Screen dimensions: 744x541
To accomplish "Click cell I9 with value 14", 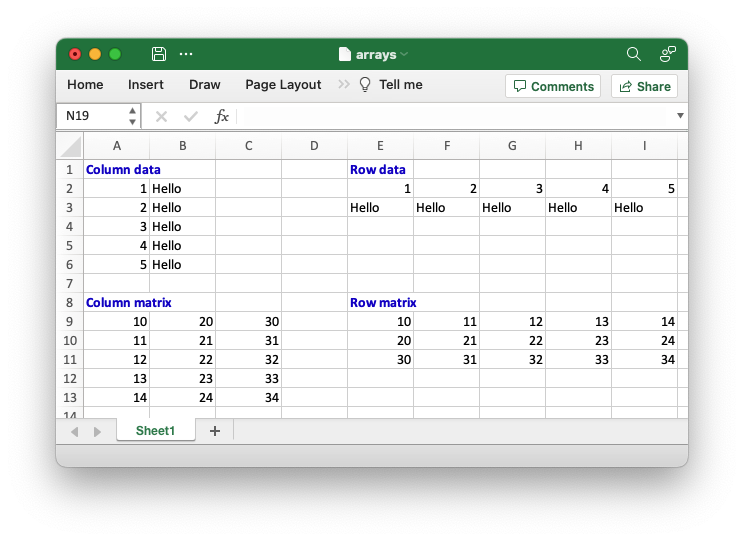I will [x=644, y=321].
